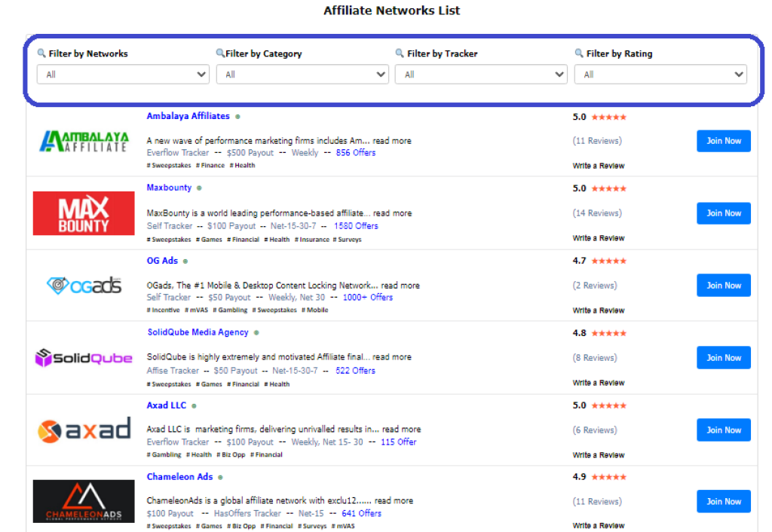
Task: Open the Filter by Category dropdown
Action: coord(302,75)
